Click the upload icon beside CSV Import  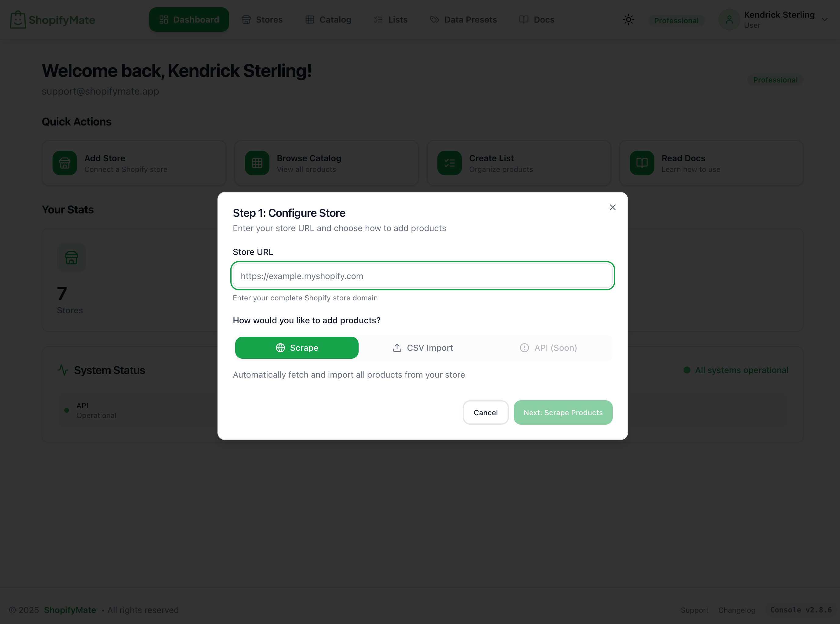397,347
